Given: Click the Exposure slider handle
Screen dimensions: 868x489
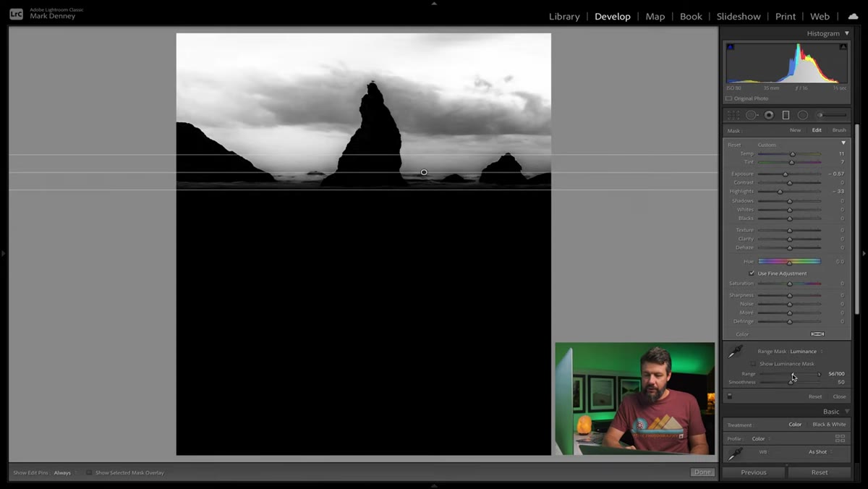Looking at the screenshot, I should (785, 174).
